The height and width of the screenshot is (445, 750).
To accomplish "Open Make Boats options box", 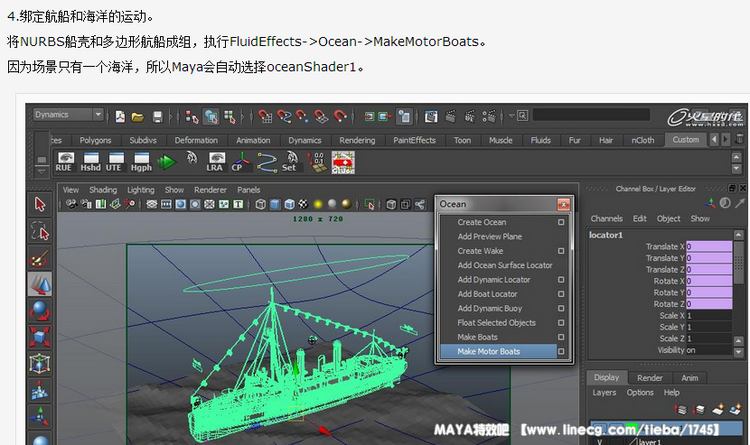I will tap(561, 337).
